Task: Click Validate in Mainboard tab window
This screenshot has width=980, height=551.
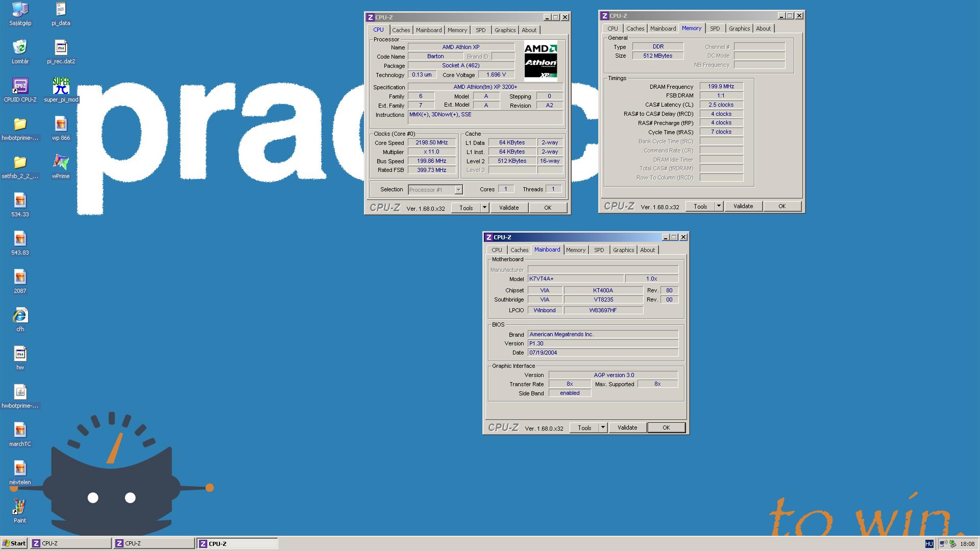Action: [627, 428]
